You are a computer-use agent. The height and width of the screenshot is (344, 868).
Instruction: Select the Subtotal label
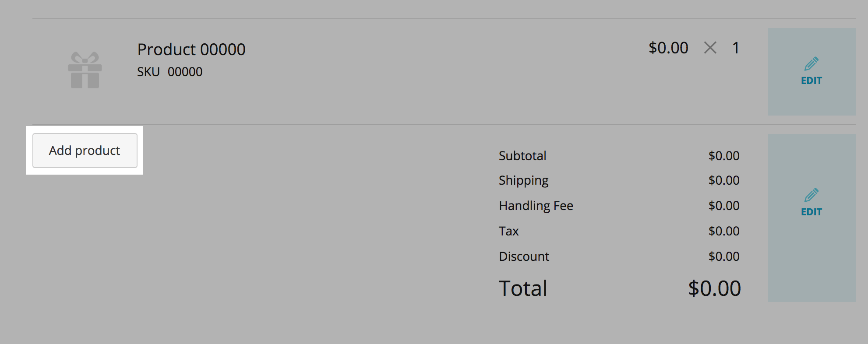tap(522, 156)
